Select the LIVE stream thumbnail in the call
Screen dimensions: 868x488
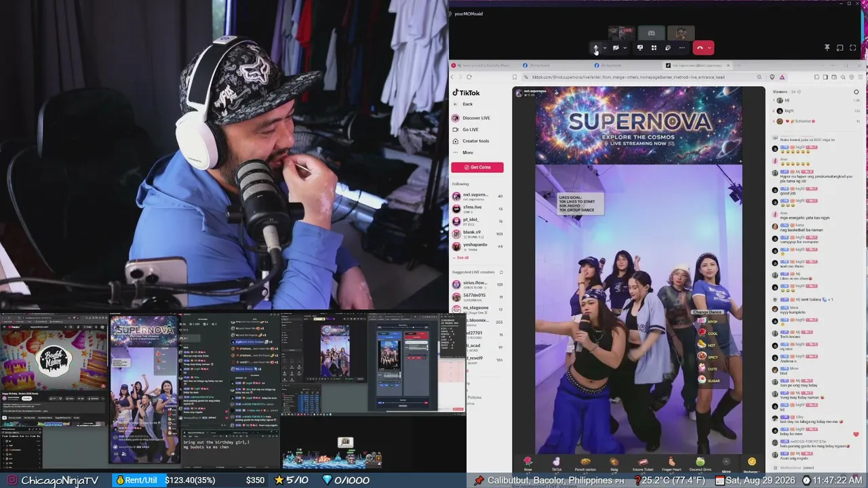621,33
